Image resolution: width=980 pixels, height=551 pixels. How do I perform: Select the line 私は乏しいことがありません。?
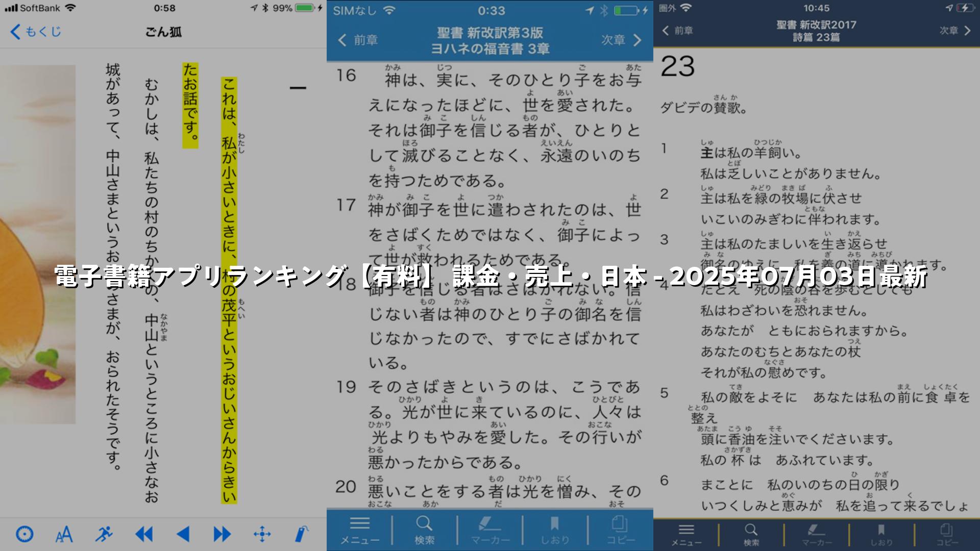[791, 173]
